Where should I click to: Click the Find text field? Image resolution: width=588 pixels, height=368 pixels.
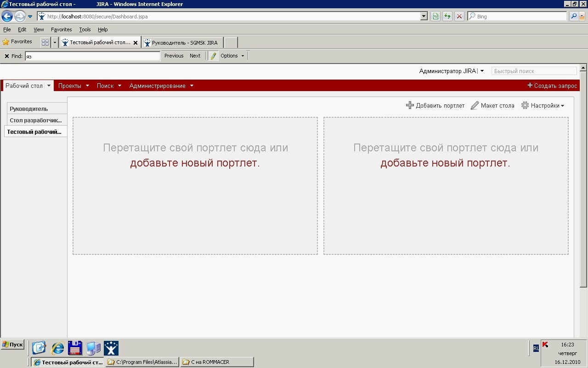click(92, 56)
